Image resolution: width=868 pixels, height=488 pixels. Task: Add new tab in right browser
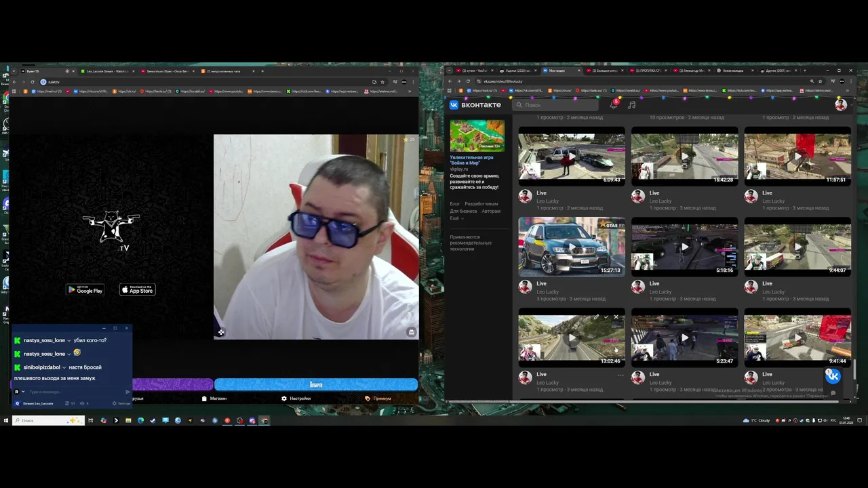point(805,70)
